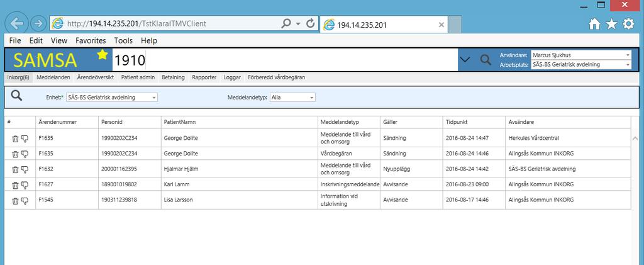This screenshot has width=644, height=265.
Task: Open the Loggar tab
Action: tap(232, 77)
